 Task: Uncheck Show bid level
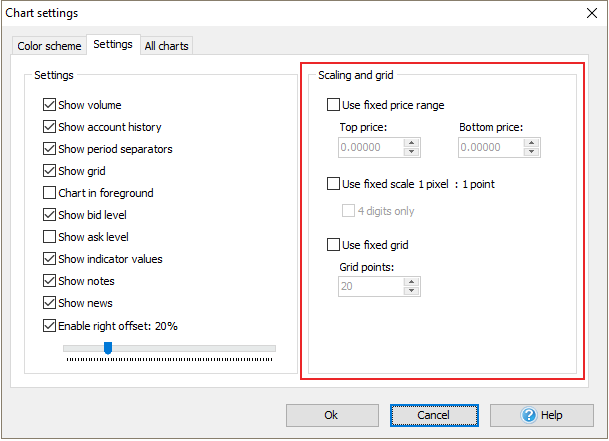50,215
